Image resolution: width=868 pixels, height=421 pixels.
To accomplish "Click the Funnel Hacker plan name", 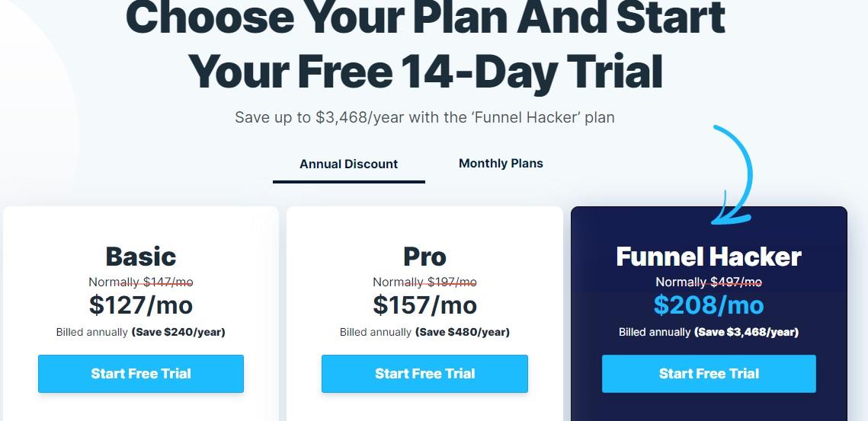I will click(x=709, y=257).
